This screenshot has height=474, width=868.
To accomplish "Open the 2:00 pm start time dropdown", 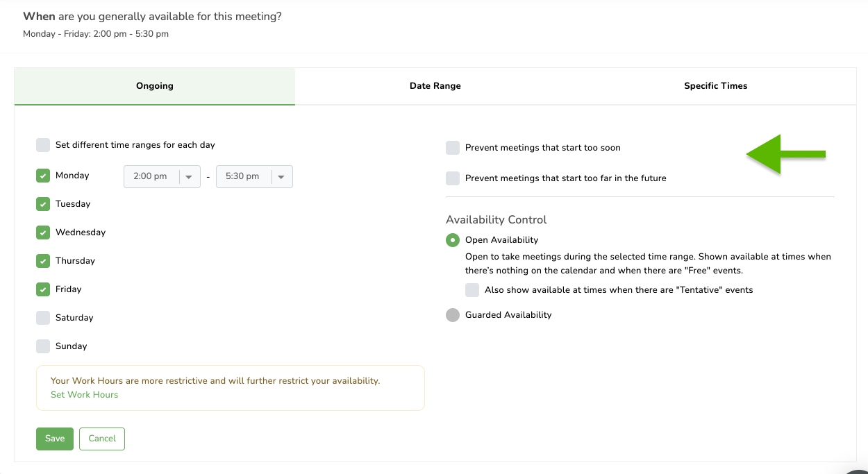I will tap(162, 177).
